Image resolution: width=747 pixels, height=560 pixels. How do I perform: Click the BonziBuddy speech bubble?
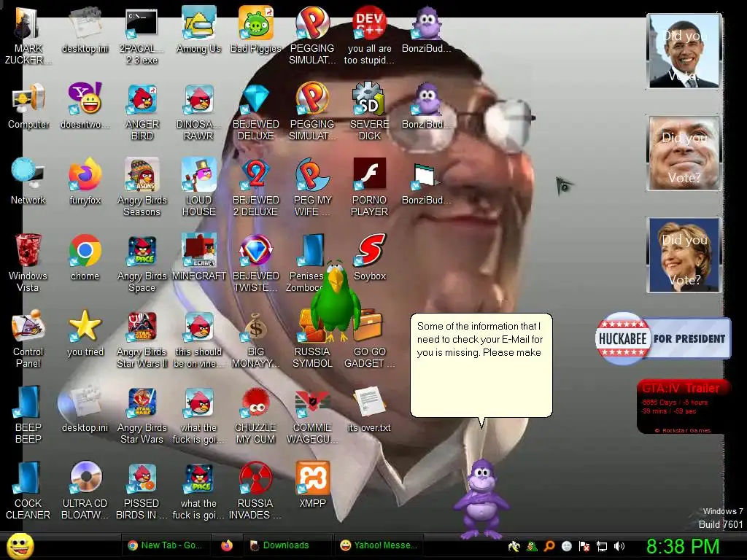[x=481, y=365]
